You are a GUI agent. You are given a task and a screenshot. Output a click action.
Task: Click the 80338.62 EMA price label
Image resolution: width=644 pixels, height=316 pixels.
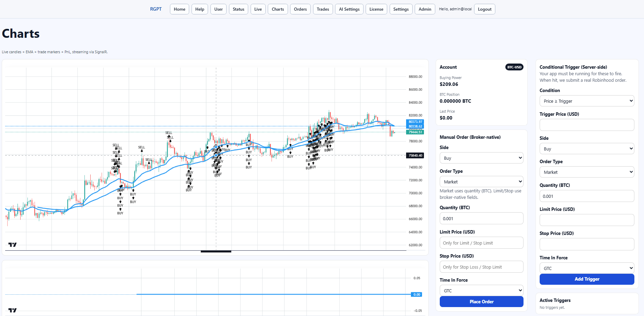click(x=415, y=126)
